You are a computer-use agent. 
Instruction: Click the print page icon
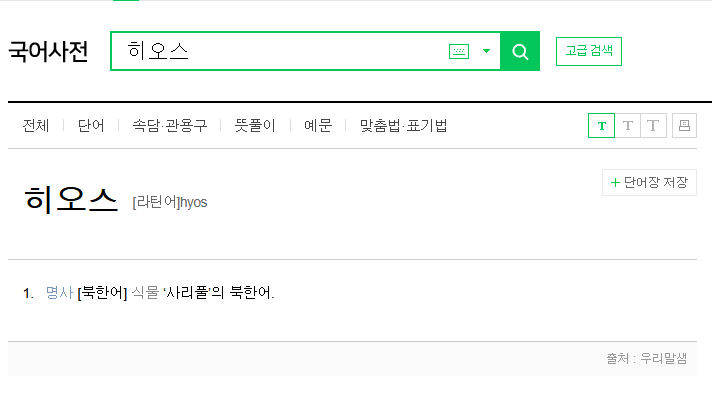684,126
